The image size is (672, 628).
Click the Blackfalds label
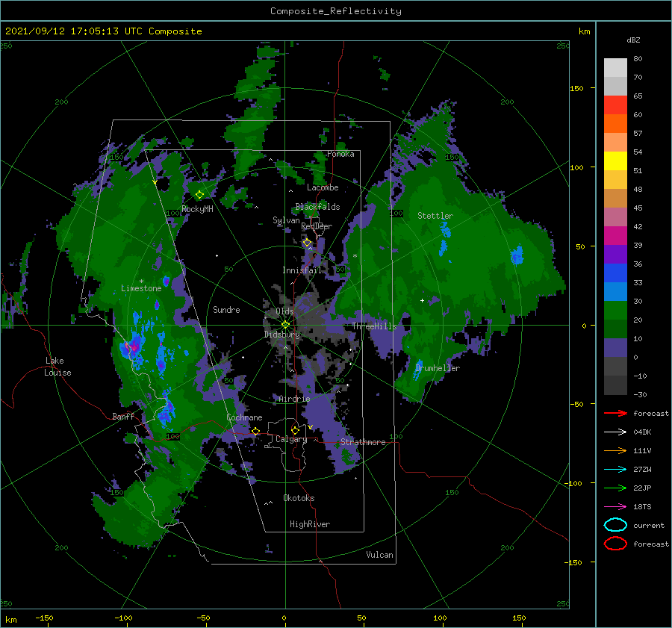317,207
